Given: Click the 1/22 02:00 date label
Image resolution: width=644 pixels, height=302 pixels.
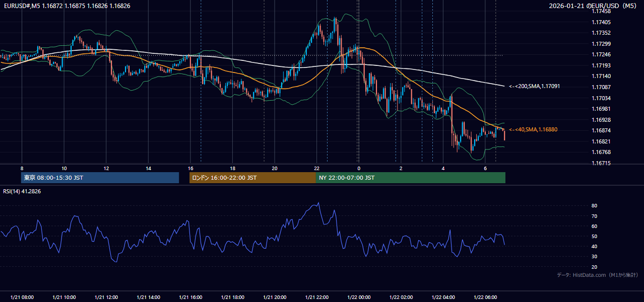Looking at the screenshot, I should pos(401,297).
